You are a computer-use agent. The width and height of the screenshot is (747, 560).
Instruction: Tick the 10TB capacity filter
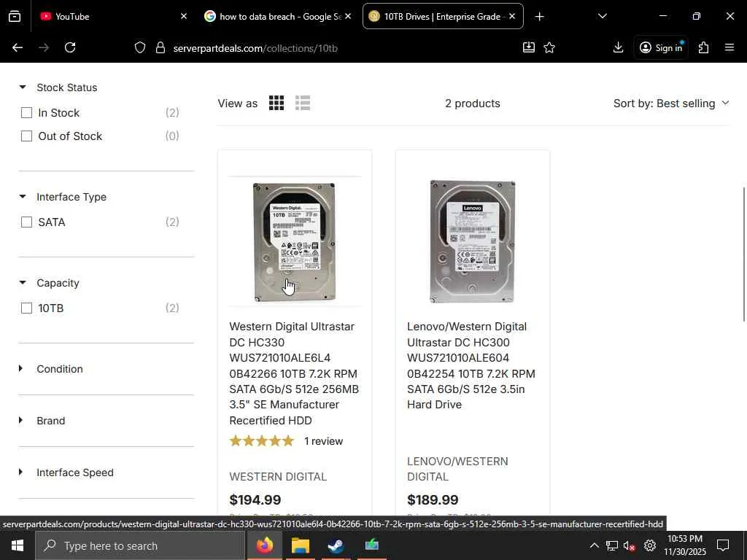coord(27,308)
